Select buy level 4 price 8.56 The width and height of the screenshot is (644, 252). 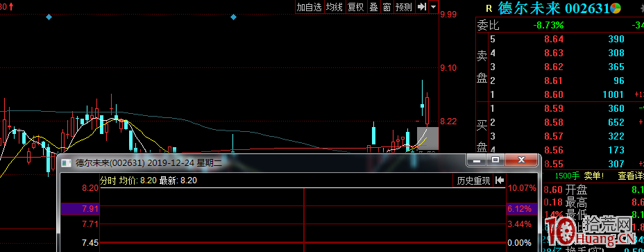pos(554,150)
